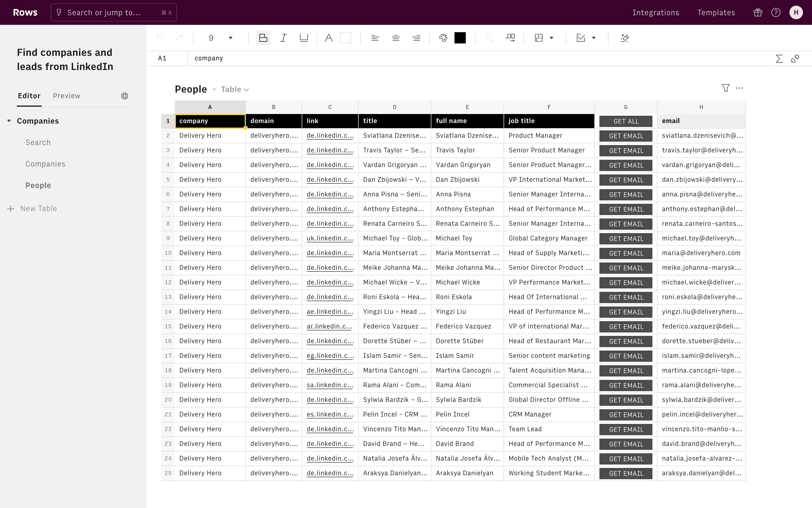This screenshot has width=812, height=508.
Task: Open the cell style palette icon
Action: pyautogui.click(x=443, y=38)
